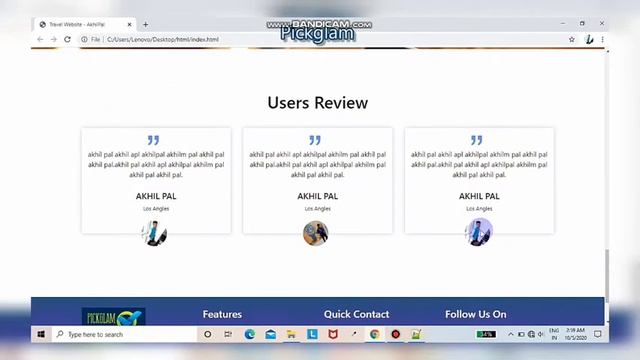Click the Follow Us On footer heading
The height and width of the screenshot is (360, 640).
476,314
